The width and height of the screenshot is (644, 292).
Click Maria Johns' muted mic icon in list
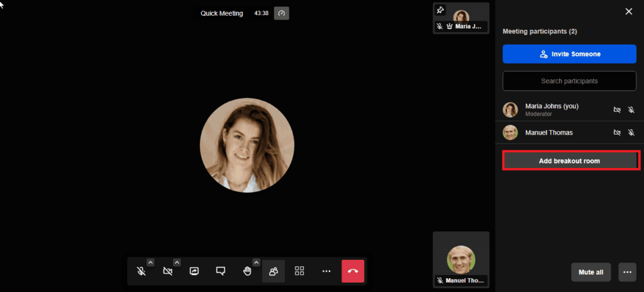pos(631,109)
